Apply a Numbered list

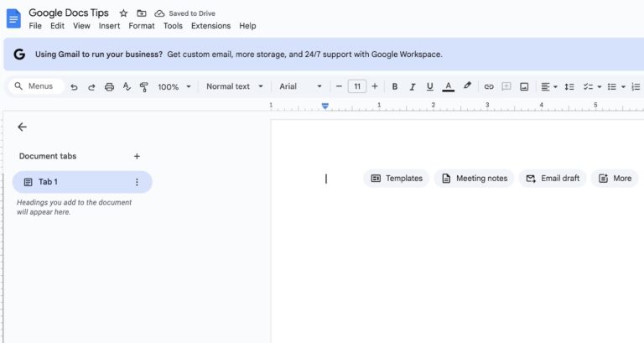pyautogui.click(x=636, y=86)
